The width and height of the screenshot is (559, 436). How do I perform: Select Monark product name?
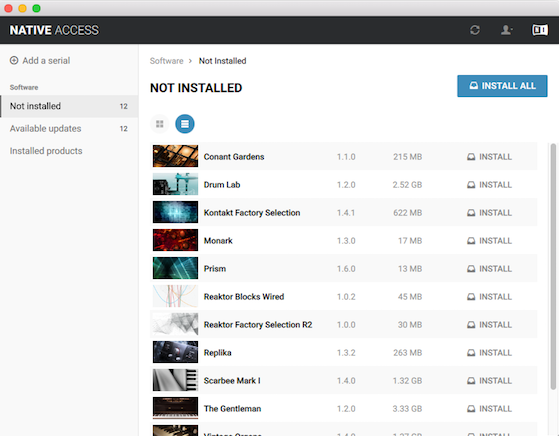218,241
